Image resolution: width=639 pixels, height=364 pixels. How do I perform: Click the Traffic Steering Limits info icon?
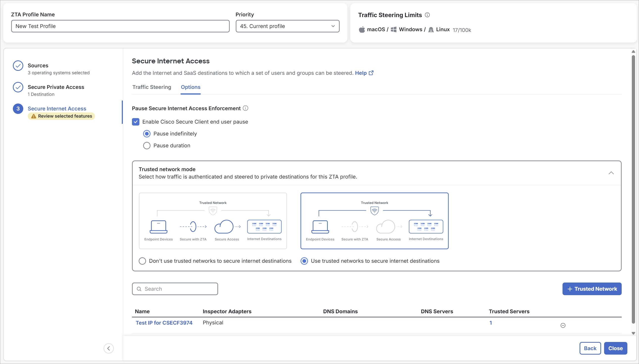(427, 15)
